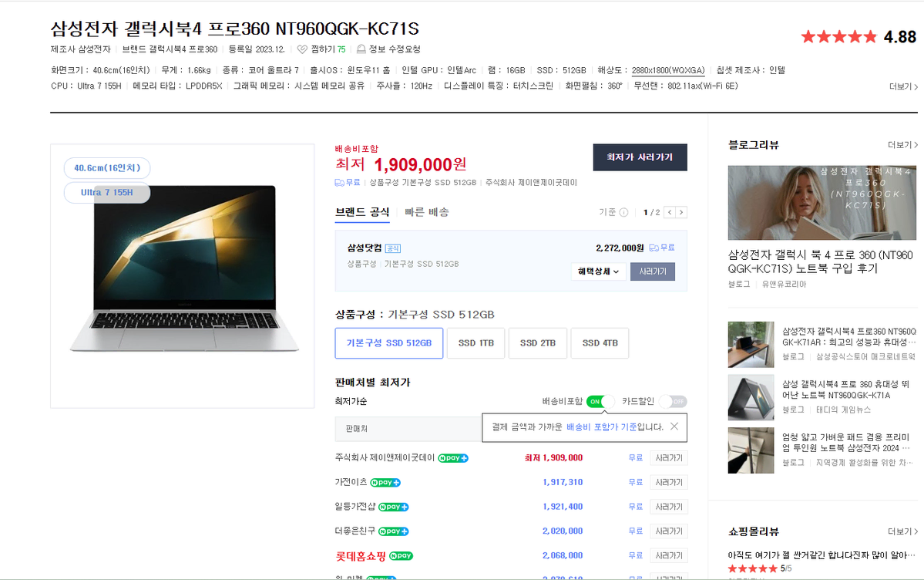Click Npay+ badge next to 가전이츠
Viewport: 924px width, 580px height.
point(385,483)
